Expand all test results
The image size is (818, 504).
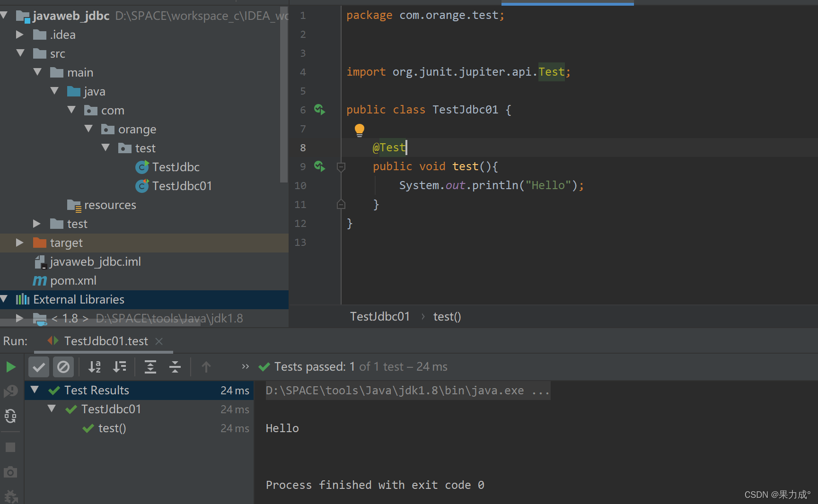150,367
